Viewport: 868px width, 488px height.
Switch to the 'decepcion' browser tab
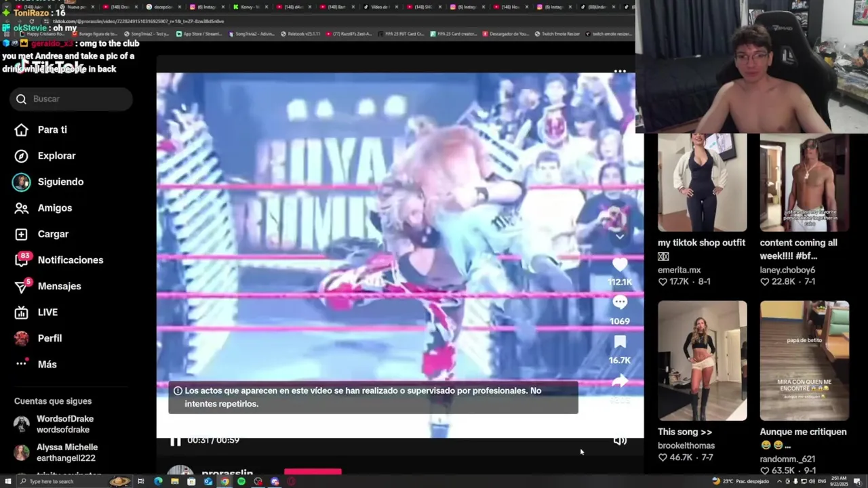click(163, 7)
